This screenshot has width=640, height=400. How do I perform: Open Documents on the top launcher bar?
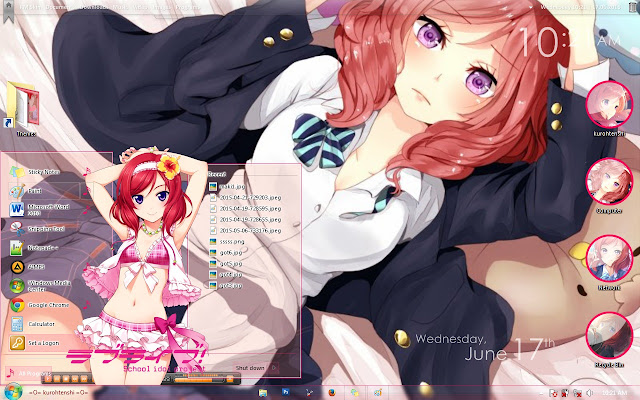[x=57, y=7]
